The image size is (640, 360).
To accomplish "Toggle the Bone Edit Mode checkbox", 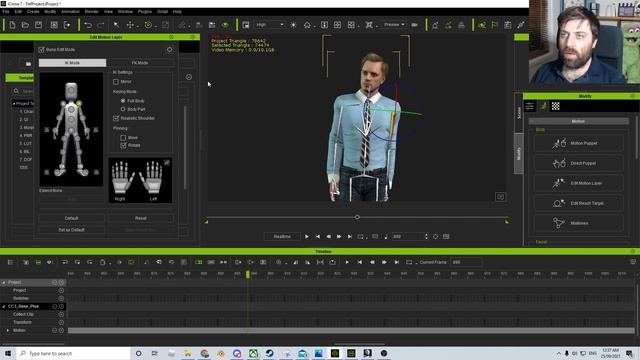I will tap(41, 49).
